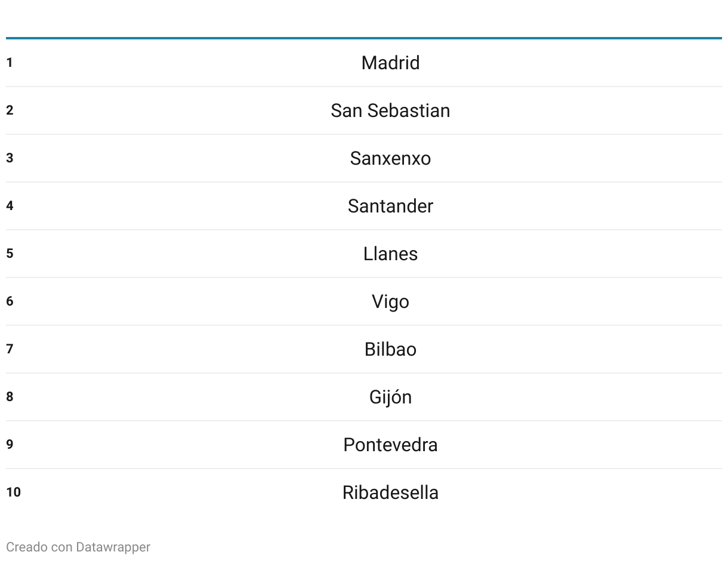Select rank number 5 beside Llanes
728x561 pixels.
click(10, 254)
